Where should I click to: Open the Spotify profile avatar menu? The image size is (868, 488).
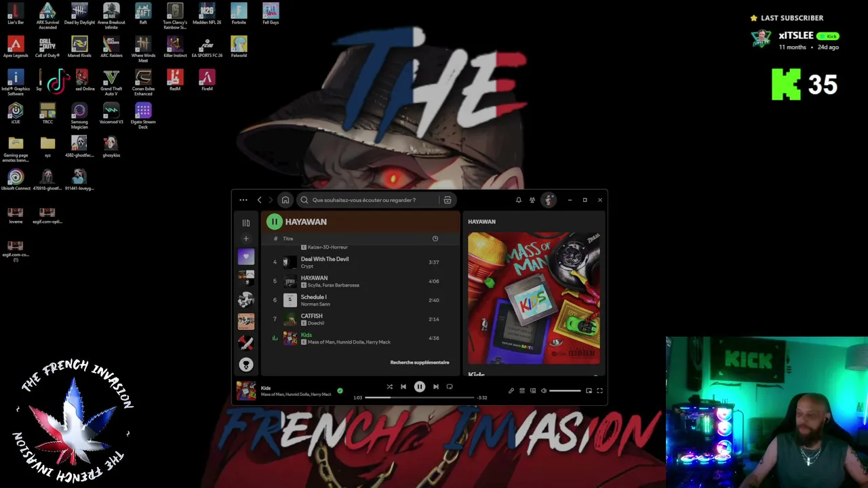[549, 200]
